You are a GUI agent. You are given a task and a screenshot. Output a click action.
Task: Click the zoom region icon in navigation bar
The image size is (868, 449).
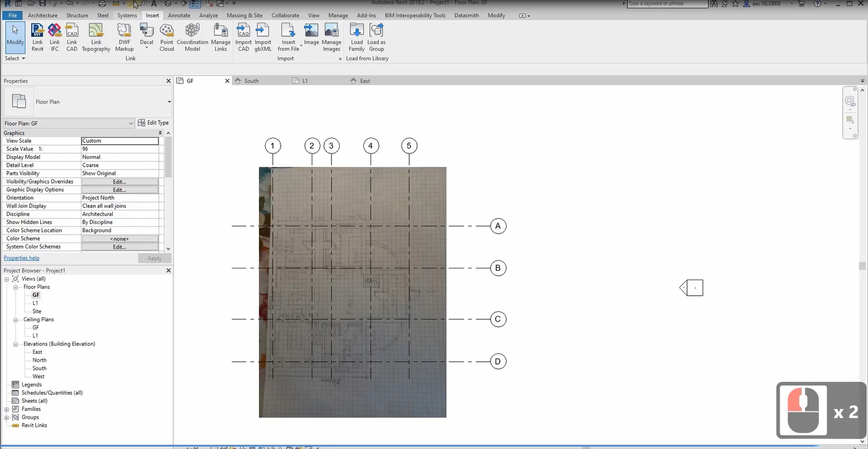coord(850,120)
